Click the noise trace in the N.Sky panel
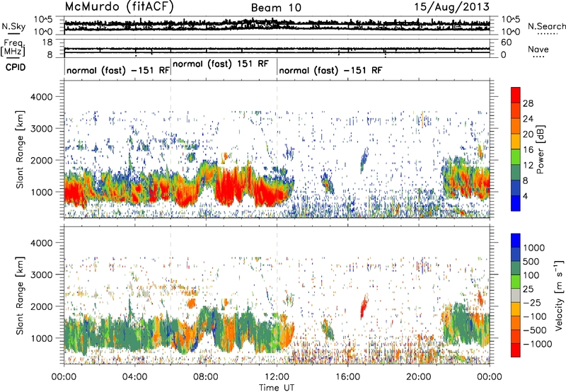This screenshot has height=392, width=566. coord(277,24)
